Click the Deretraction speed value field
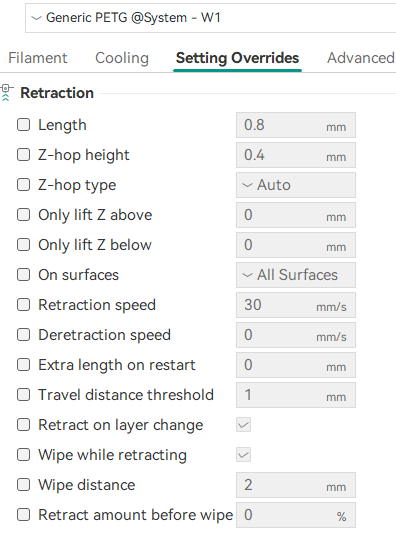 click(296, 335)
